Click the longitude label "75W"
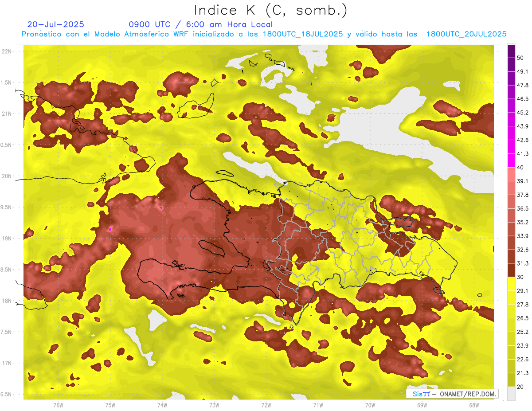Image resolution: width=532 pixels, height=411 pixels. [x=110, y=405]
